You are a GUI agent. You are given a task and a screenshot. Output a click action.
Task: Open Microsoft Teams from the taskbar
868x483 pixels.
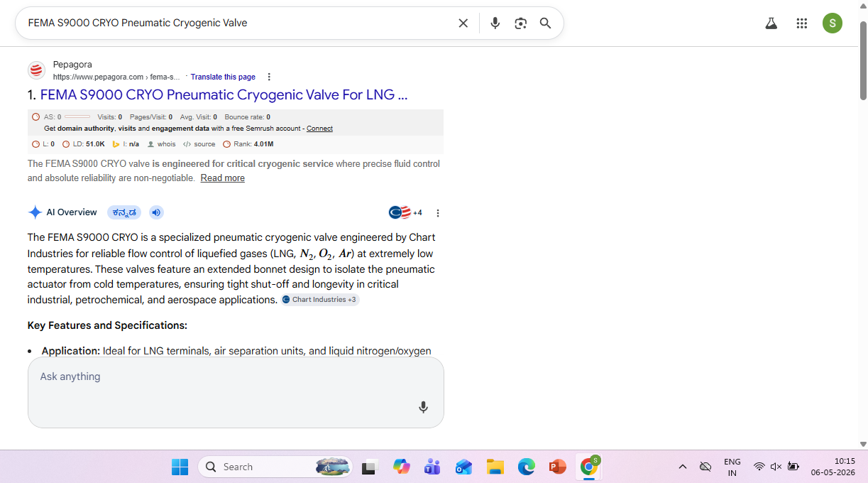[x=432, y=467]
